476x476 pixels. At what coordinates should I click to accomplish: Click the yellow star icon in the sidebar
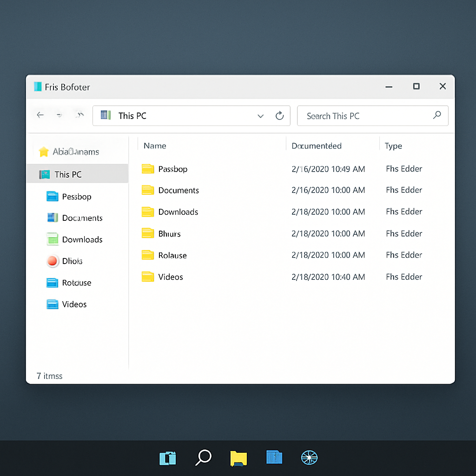[x=44, y=152]
